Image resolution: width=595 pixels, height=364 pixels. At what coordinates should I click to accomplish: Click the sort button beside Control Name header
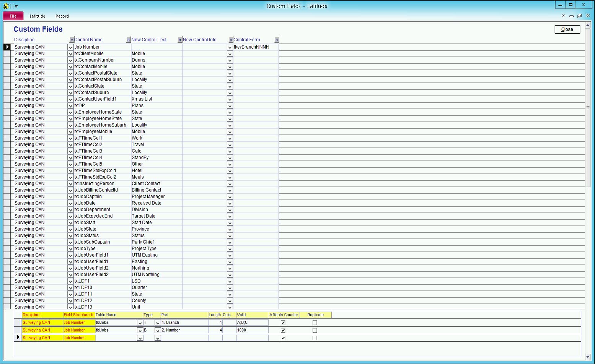[129, 40]
